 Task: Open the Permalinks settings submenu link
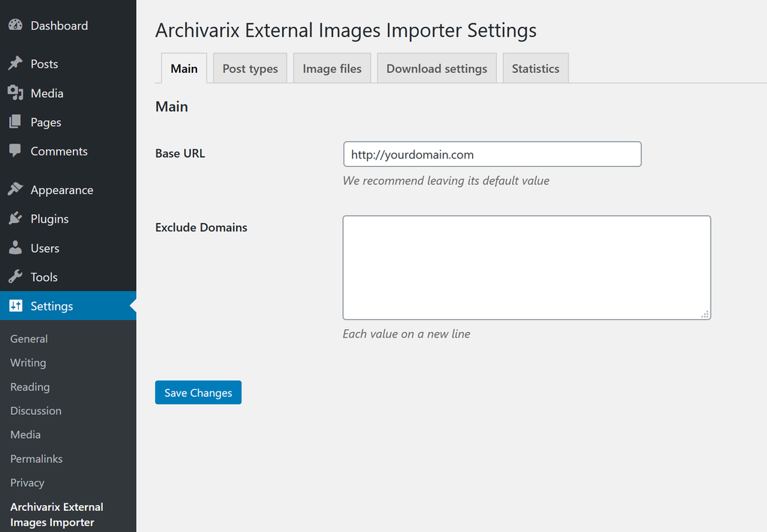coord(36,458)
